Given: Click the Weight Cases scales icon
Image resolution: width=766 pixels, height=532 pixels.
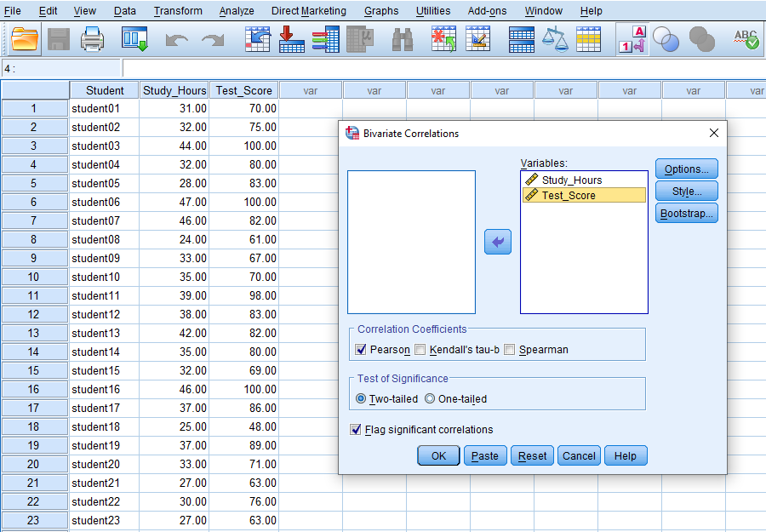Looking at the screenshot, I should [553, 39].
